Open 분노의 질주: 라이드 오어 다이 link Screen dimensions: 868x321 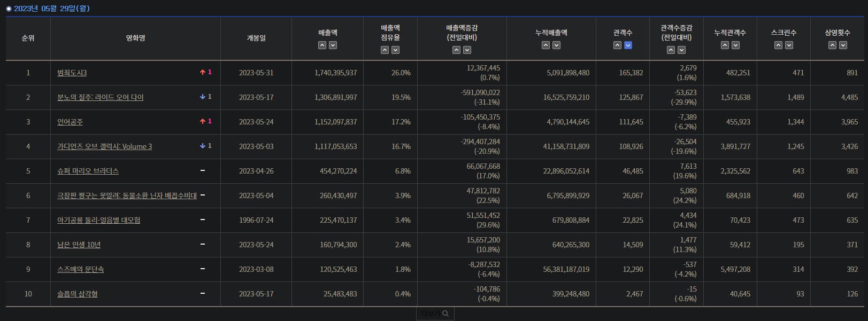[x=100, y=97]
